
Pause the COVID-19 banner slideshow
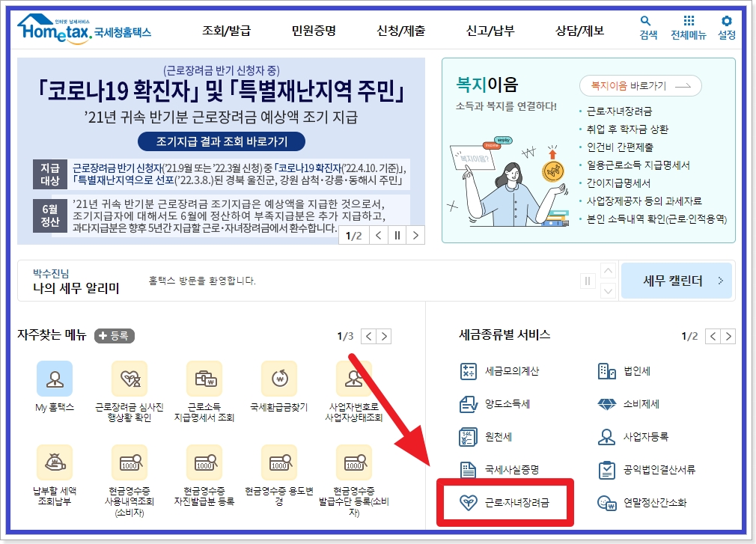tap(397, 235)
